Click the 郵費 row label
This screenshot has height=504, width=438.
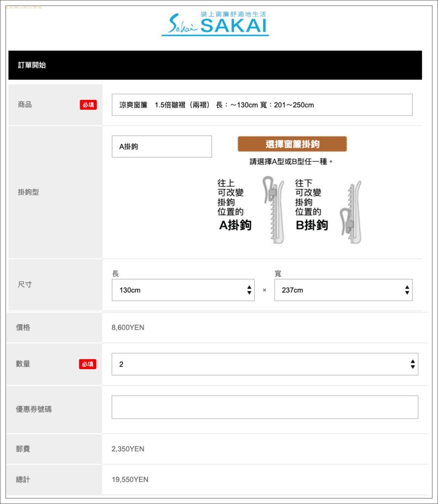pyautogui.click(x=23, y=449)
